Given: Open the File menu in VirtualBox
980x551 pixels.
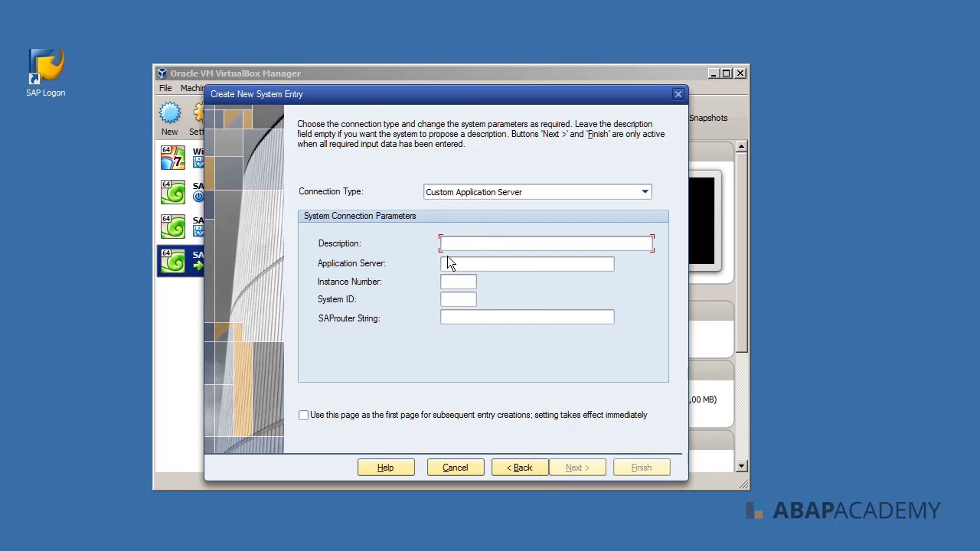Looking at the screenshot, I should (x=165, y=88).
